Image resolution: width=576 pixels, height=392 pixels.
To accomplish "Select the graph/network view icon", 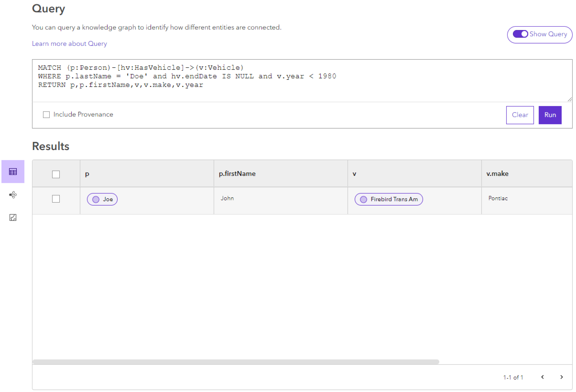I will coord(13,195).
